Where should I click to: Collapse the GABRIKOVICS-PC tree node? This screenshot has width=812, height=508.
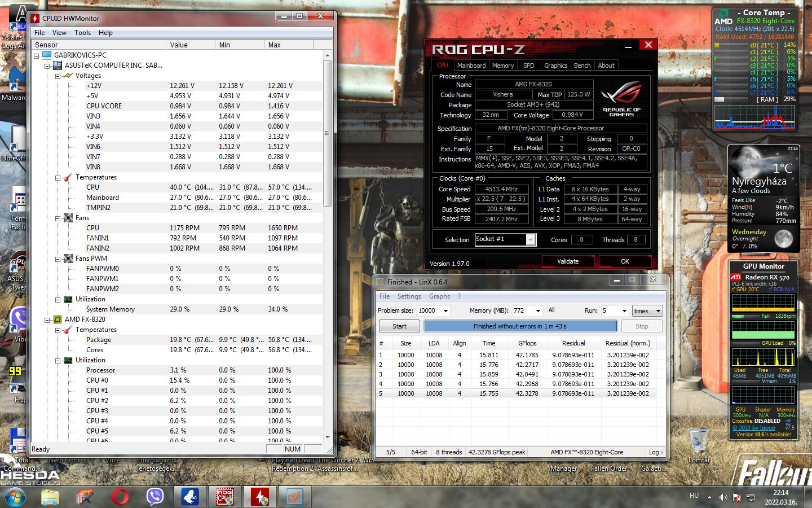37,55
